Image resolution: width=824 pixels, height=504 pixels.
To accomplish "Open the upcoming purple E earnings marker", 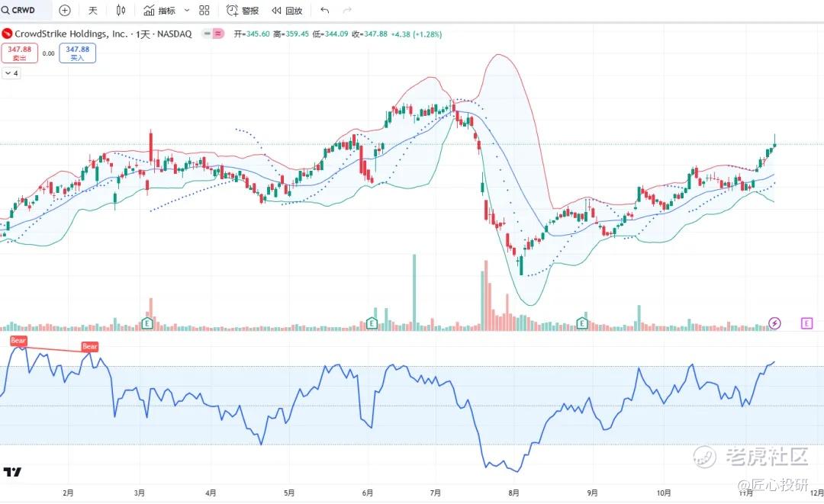I will pos(806,323).
